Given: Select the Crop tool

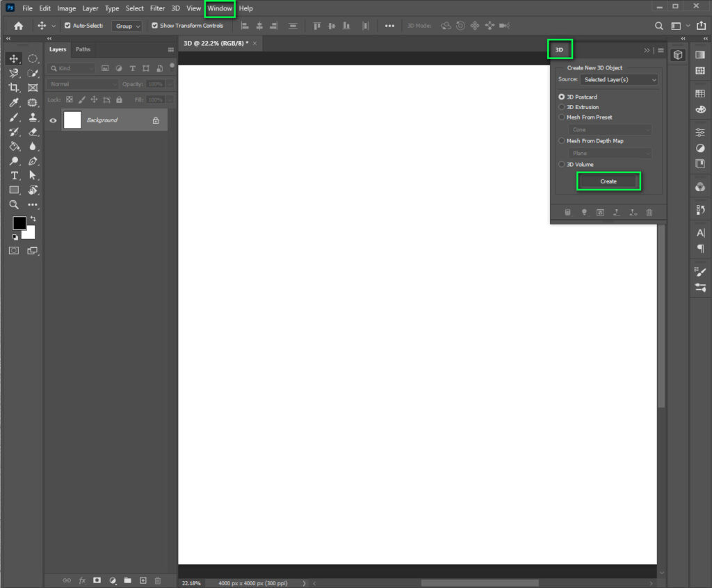Looking at the screenshot, I should coord(14,88).
